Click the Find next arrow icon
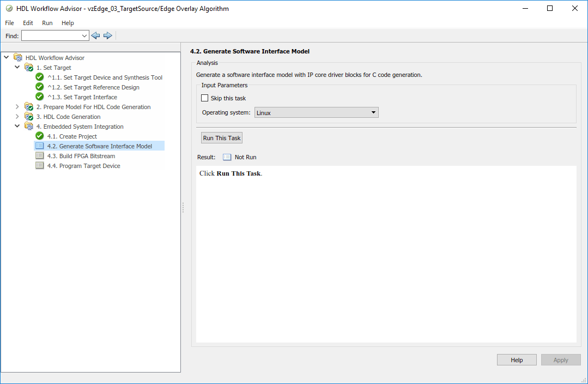Viewport: 588px width, 384px height. coord(108,35)
